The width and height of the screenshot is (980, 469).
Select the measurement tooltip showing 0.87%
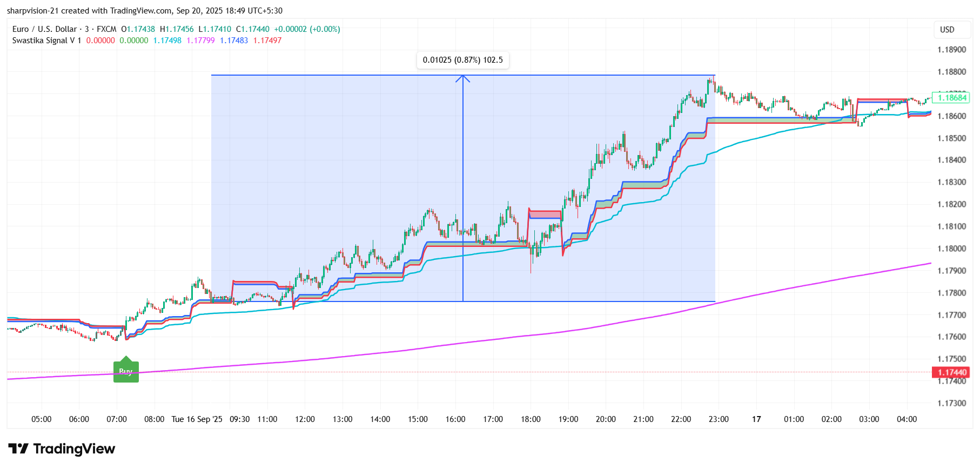point(462,60)
